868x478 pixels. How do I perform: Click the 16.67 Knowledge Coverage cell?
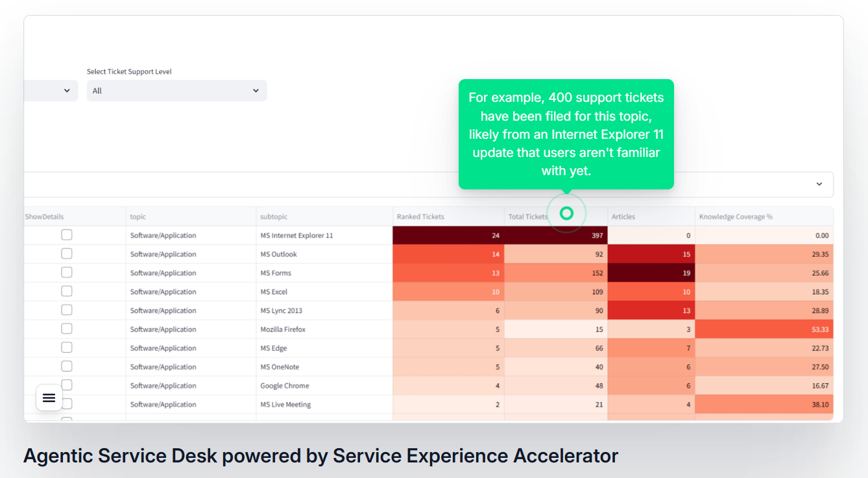coord(764,386)
